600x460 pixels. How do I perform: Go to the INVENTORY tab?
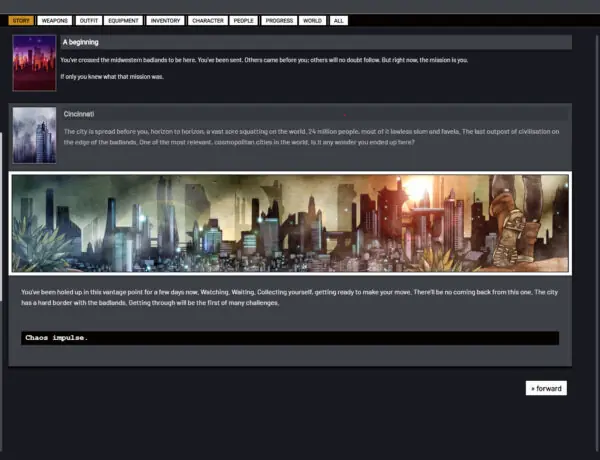click(164, 20)
